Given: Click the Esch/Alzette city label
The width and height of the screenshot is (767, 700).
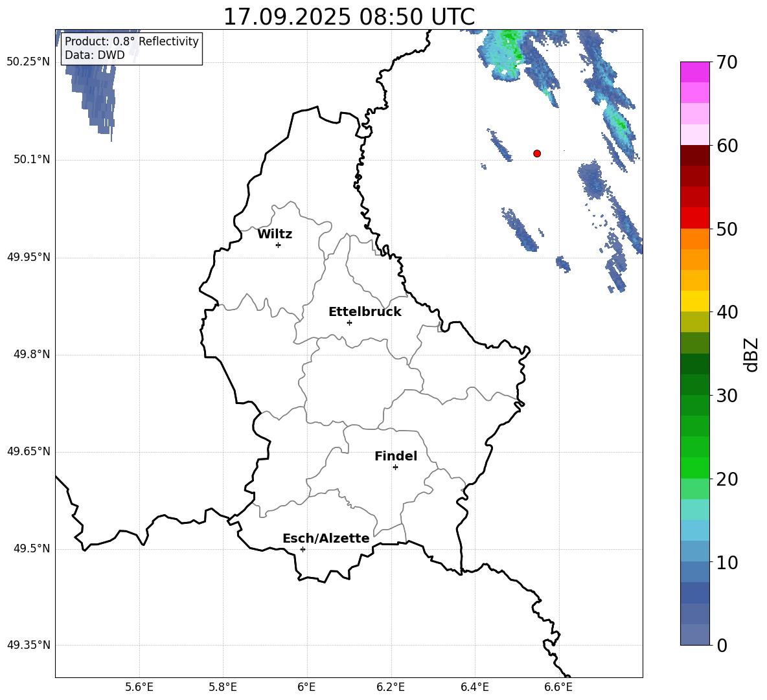Looking at the screenshot, I should 326,538.
